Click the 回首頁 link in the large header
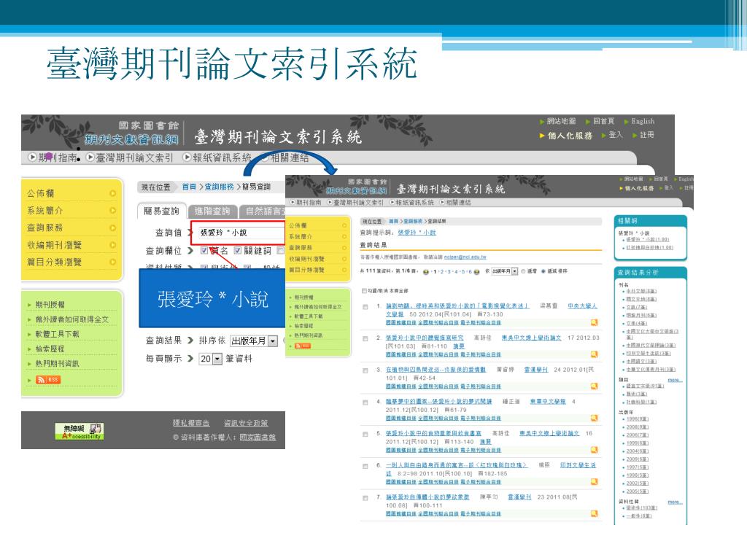Image resolution: width=747 pixels, height=560 pixels. [x=603, y=122]
